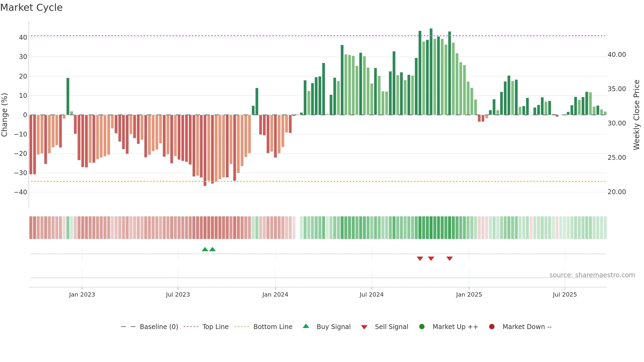Click the 40 tick on Change axis
This screenshot has height=362, width=644.
(23, 38)
